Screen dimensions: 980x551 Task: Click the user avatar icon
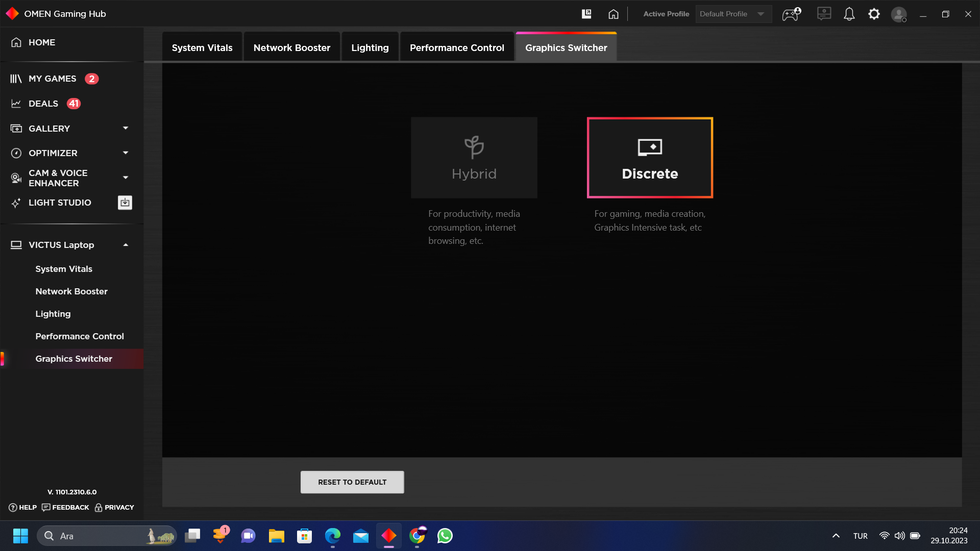pos(898,14)
